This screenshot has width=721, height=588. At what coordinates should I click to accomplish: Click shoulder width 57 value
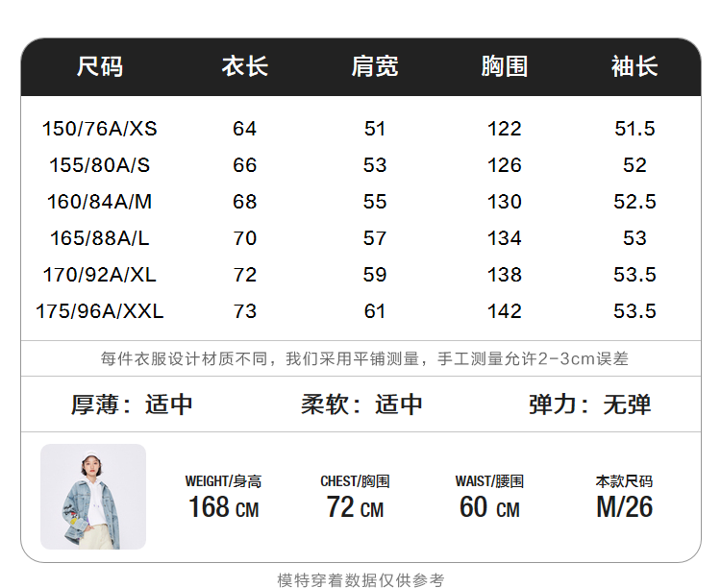(x=375, y=238)
